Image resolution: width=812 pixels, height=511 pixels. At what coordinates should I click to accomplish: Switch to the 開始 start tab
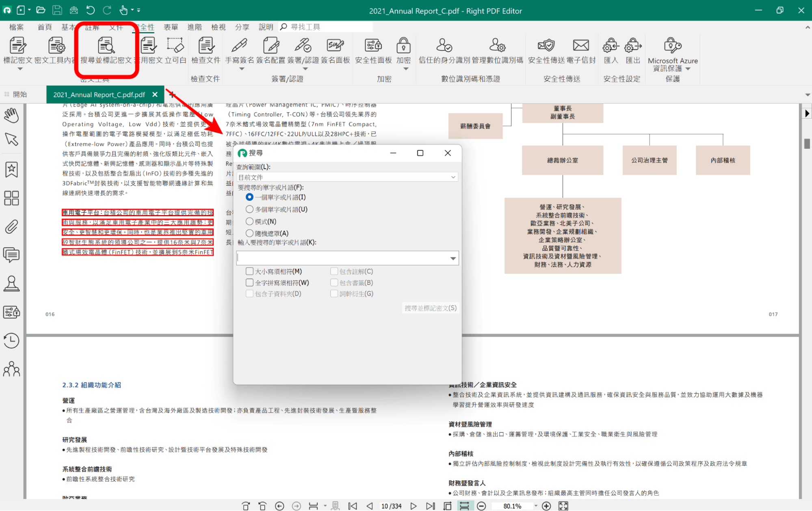tap(19, 94)
